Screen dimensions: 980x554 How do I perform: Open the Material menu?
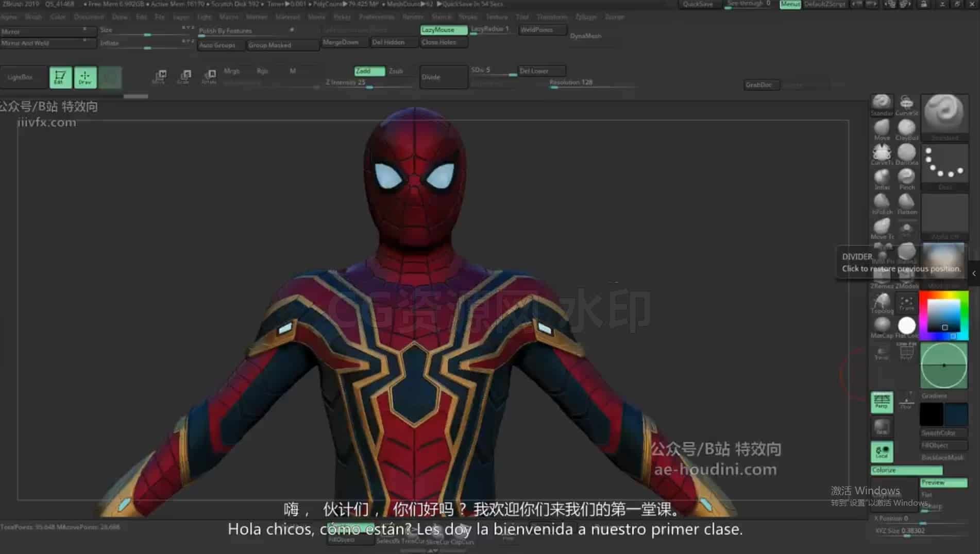(x=288, y=17)
